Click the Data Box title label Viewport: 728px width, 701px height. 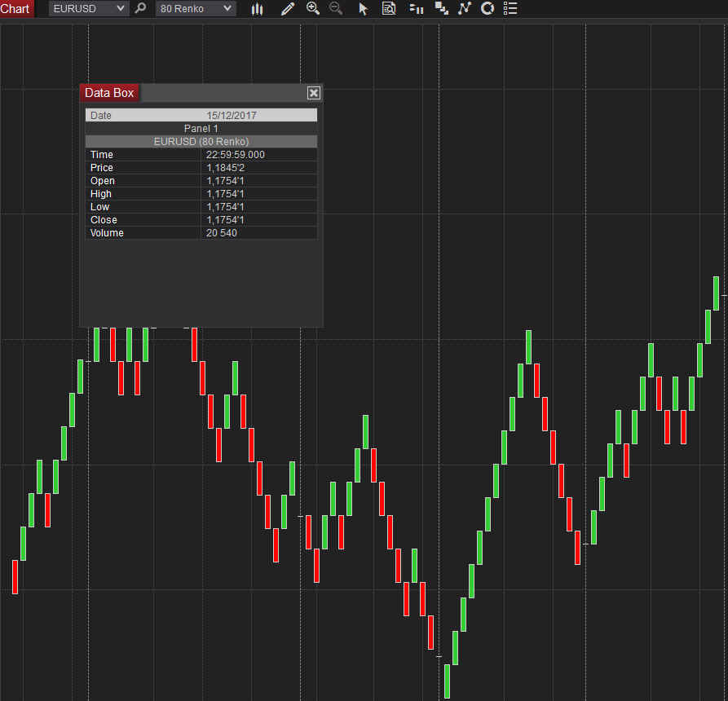109,93
